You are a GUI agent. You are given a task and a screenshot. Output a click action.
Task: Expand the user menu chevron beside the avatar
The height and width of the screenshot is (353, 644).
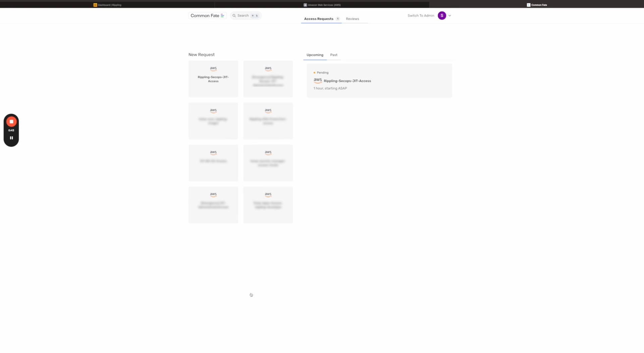[450, 15]
